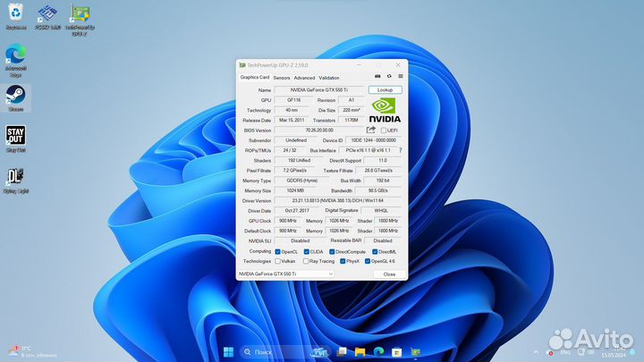Open the Windows Start menu

tap(228, 352)
